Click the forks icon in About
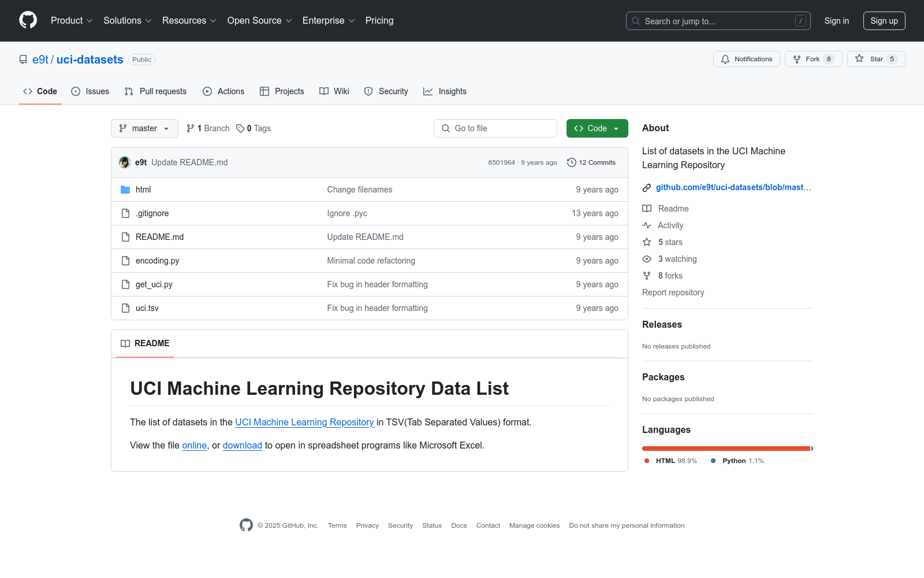This screenshot has width=924, height=578. coord(647,276)
